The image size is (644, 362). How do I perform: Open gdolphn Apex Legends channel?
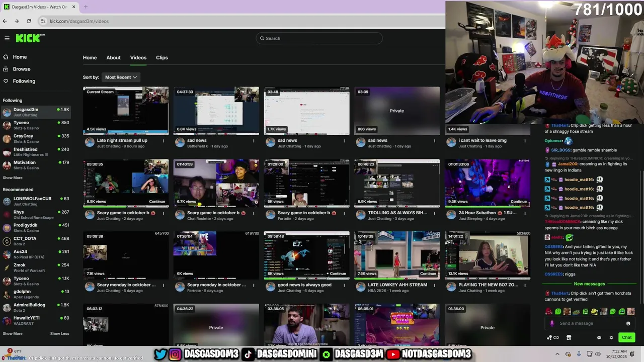pos(36,294)
